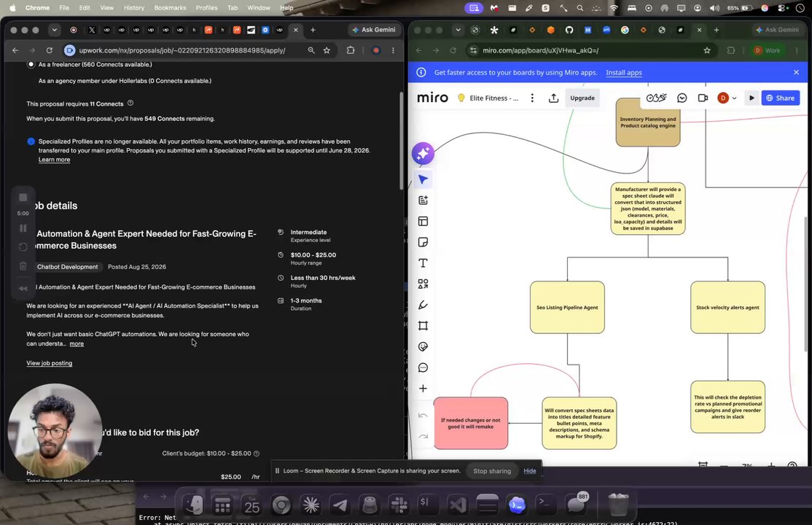Pick the frame tool in Miro

[423, 326]
